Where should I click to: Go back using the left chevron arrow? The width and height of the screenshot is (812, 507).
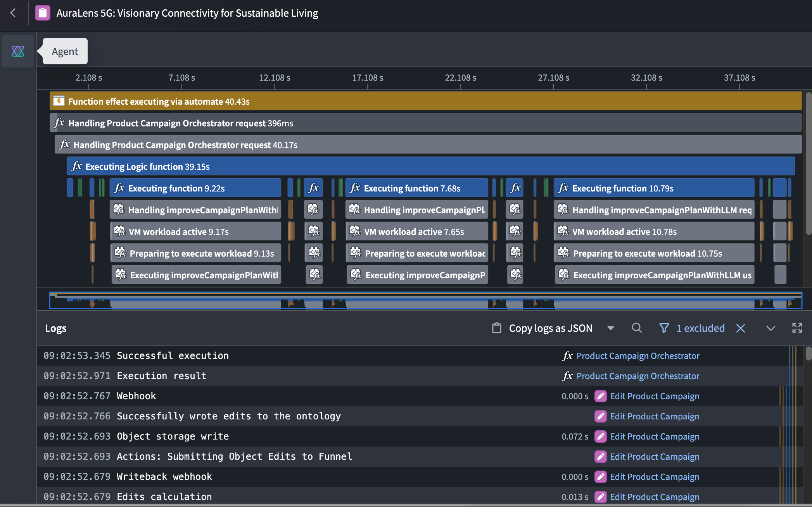click(13, 13)
